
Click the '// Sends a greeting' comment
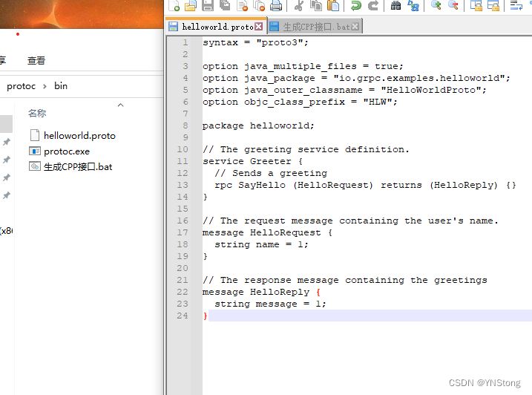271,173
